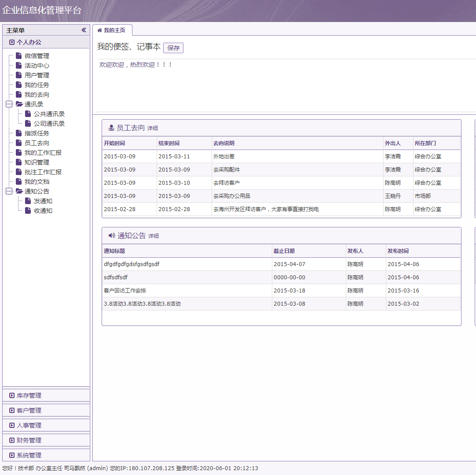Collapse the 通讯录 tree node
Viewport: 476px width, 475px height.
(9, 104)
